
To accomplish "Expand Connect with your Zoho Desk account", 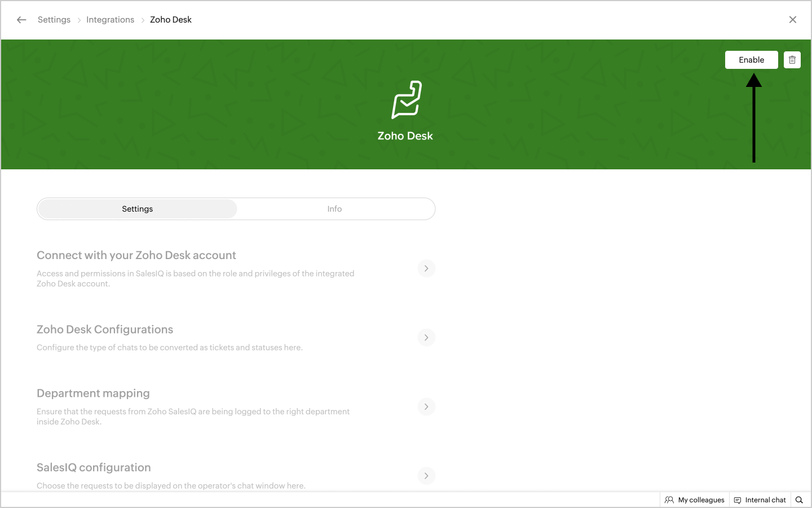I will (x=426, y=268).
